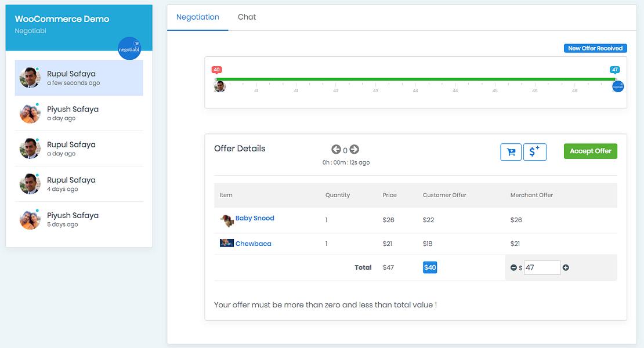Open Rupul Safaya conversation from 4 days ago
Screen dimensions: 644x348
coord(79,184)
